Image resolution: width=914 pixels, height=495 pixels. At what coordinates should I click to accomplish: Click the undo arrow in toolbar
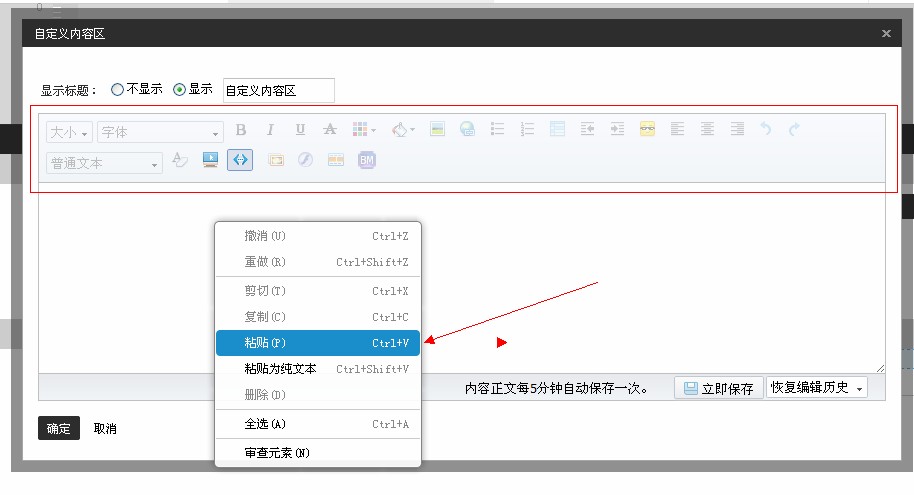click(x=766, y=129)
